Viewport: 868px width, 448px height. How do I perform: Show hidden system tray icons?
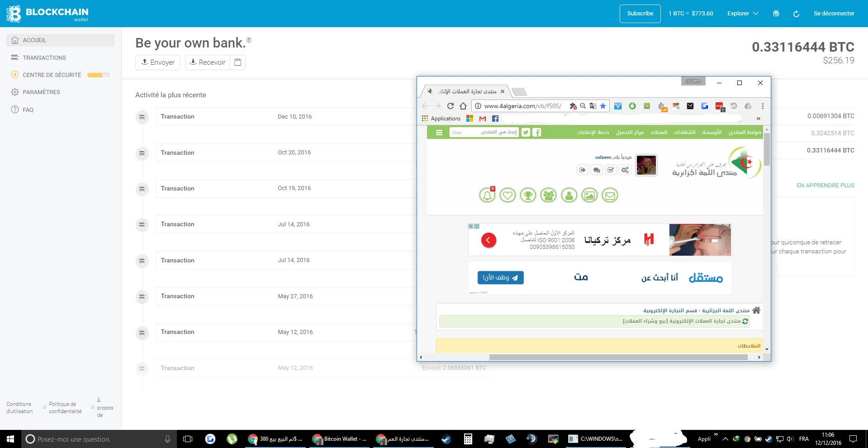tap(725, 439)
